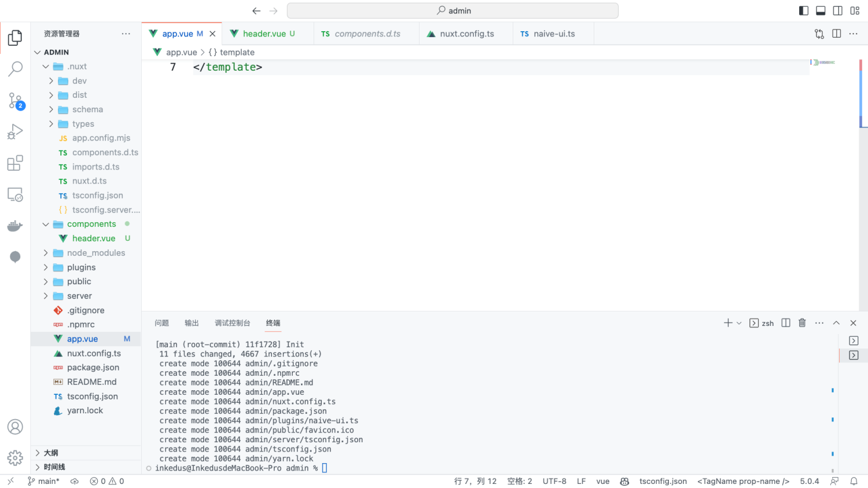Change UTF-8 file encoding
The width and height of the screenshot is (868, 488).
point(554,481)
